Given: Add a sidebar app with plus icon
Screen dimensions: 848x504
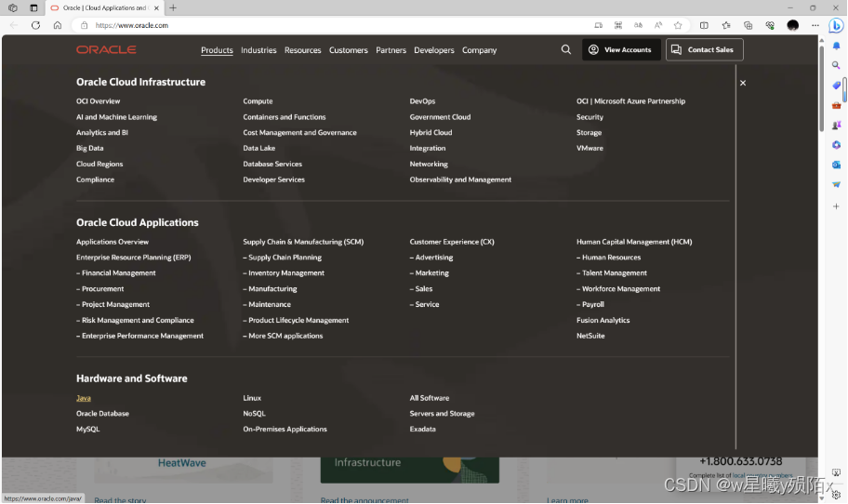Looking at the screenshot, I should tap(836, 206).
